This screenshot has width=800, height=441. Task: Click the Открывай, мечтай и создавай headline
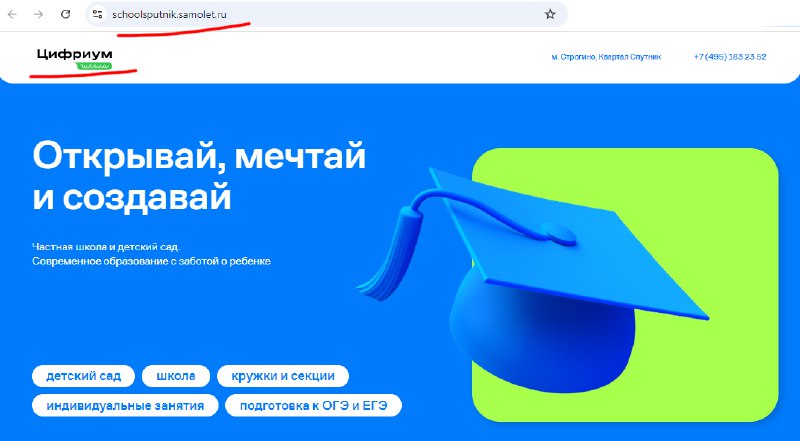click(199, 177)
